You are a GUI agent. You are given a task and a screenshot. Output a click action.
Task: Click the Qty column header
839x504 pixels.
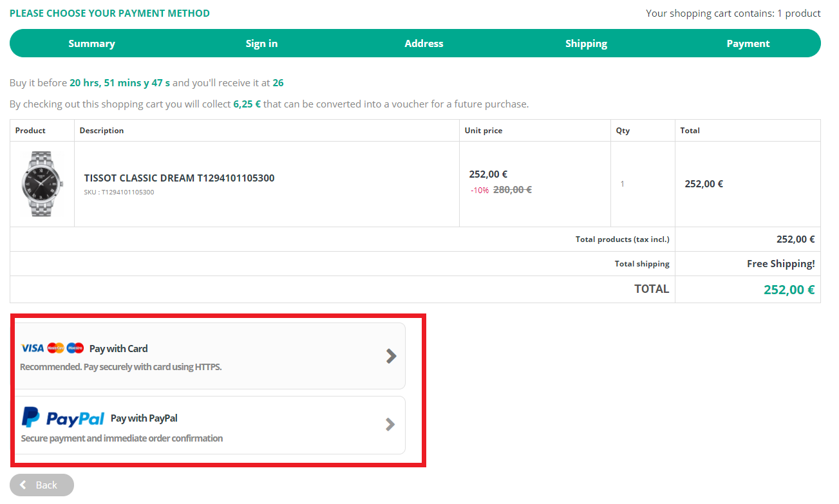(x=623, y=130)
